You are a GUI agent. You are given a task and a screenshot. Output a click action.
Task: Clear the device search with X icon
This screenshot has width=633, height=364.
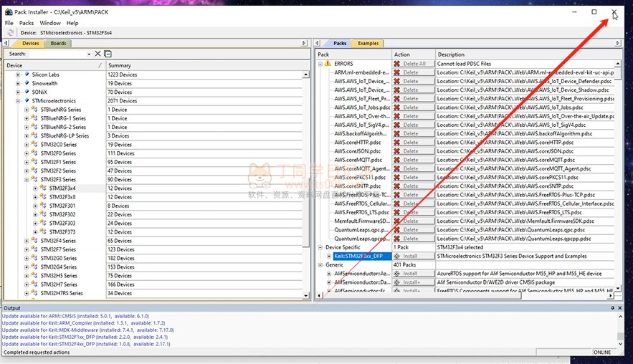click(98, 54)
